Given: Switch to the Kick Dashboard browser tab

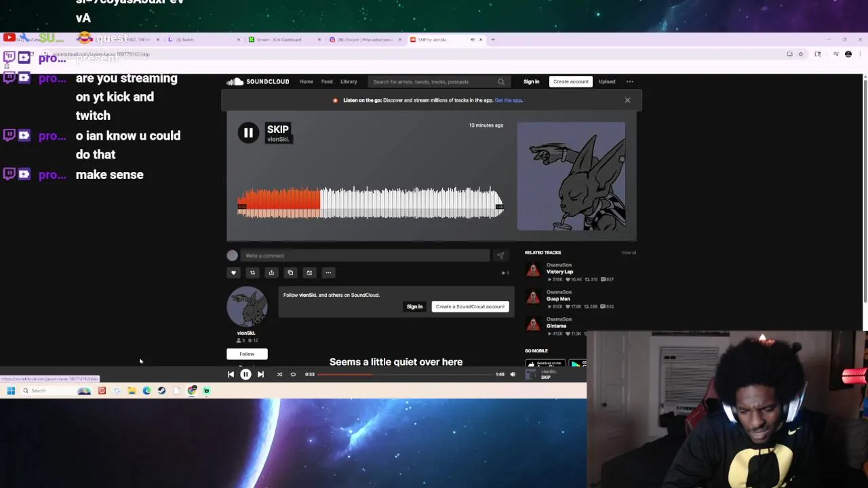Looking at the screenshot, I should (285, 39).
